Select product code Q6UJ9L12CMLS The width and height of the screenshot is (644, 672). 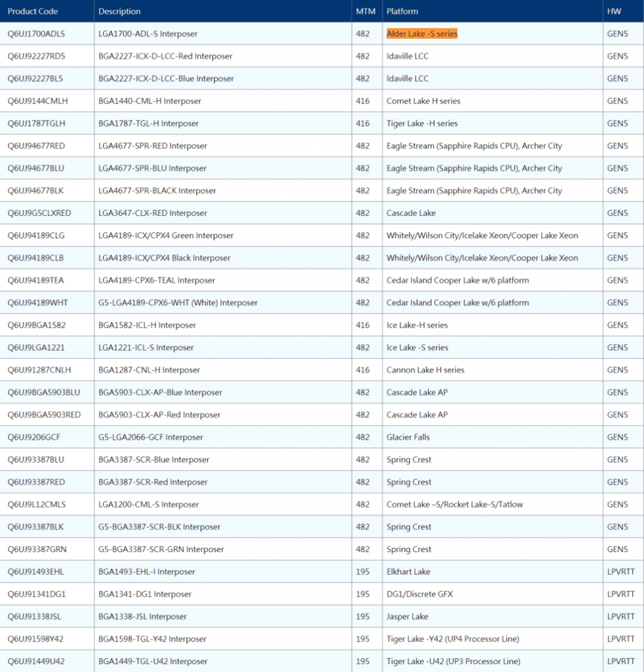tap(37, 505)
